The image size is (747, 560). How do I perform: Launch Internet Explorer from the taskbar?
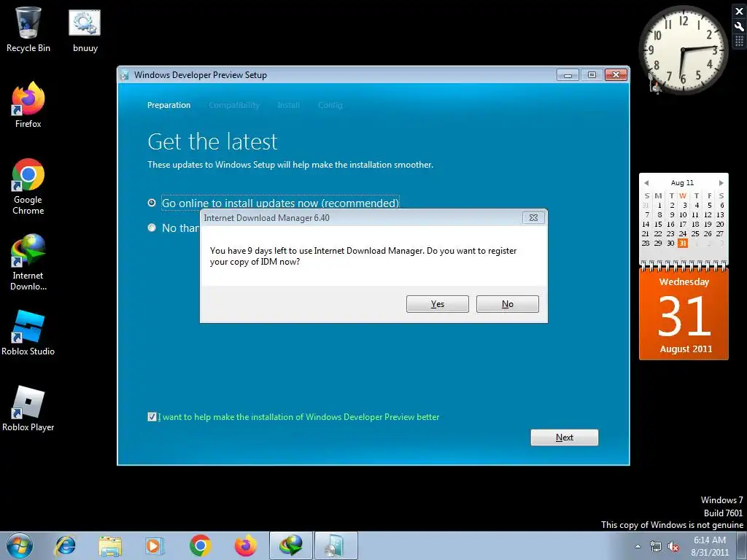[65, 545]
